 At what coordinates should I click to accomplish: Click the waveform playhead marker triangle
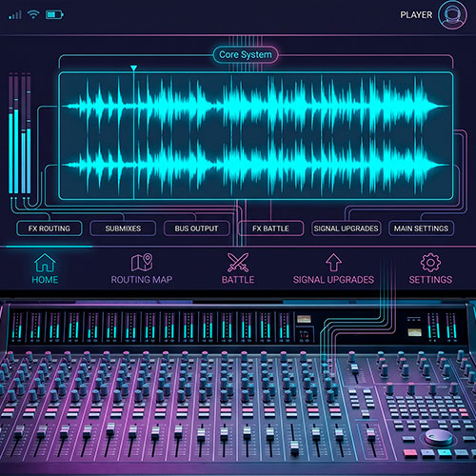133,68
